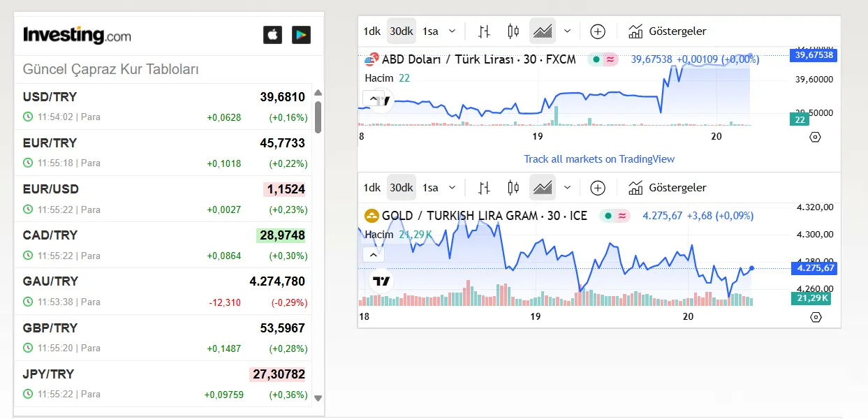
Task: Open the GBP/TRY pair link
Action: click(50, 328)
